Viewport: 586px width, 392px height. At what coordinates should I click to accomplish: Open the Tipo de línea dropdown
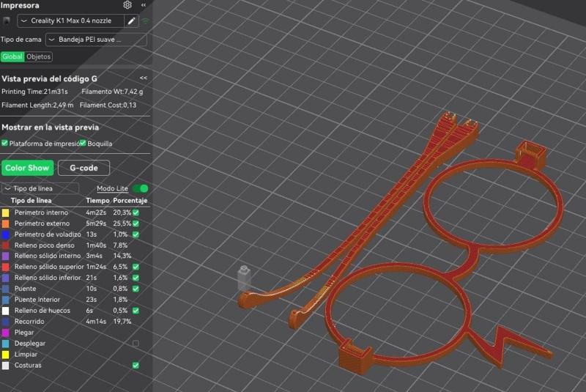pyautogui.click(x=40, y=188)
